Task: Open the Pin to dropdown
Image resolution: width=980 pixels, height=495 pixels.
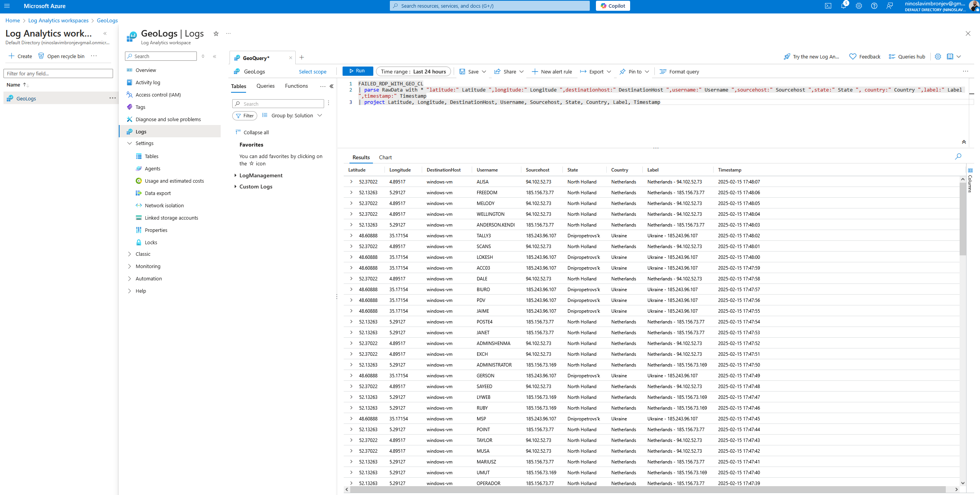Action: coord(634,72)
